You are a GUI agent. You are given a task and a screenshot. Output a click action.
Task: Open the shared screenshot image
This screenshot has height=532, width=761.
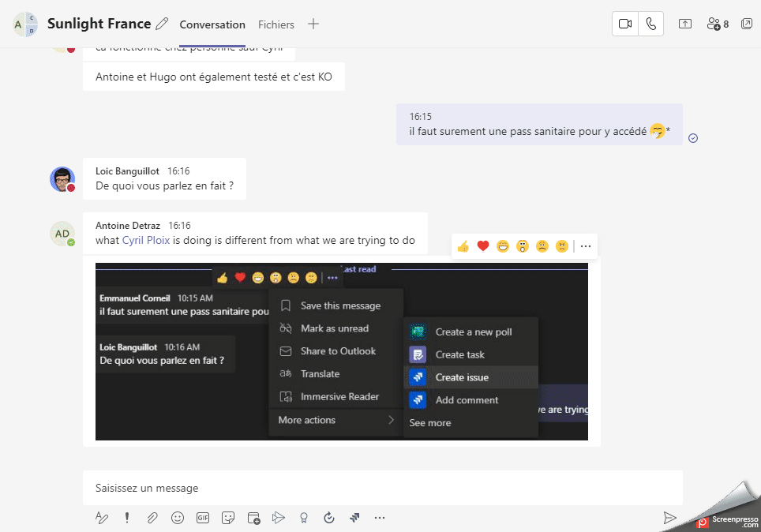click(342, 351)
